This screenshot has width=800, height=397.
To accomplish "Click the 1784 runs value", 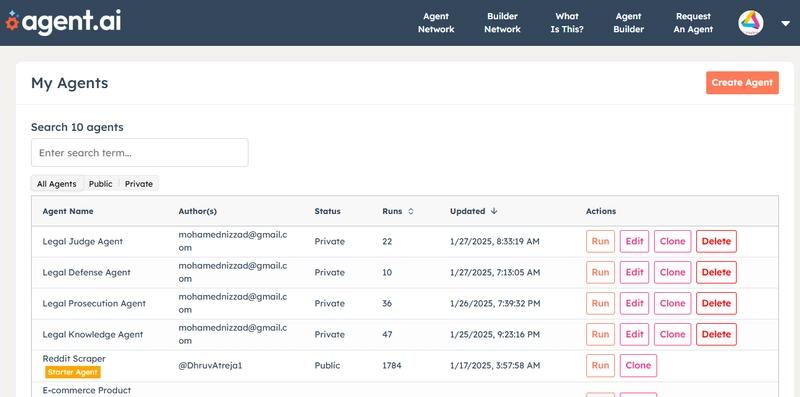I will coord(392,365).
